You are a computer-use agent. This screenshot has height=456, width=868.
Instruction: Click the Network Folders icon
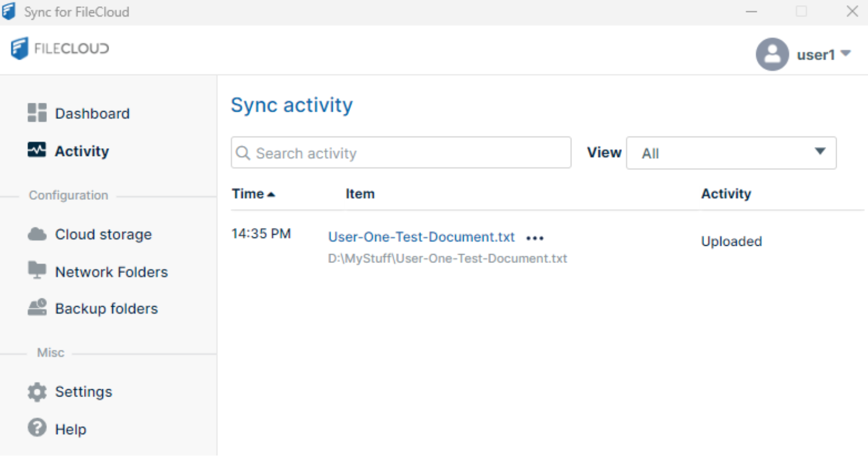point(37,270)
